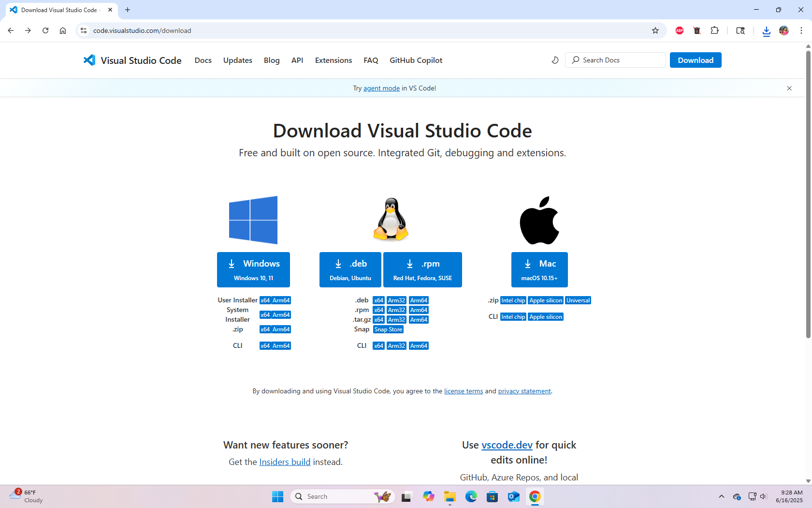Viewport: 812px width, 508px height.
Task: Click the browser Back arrow
Action: click(x=11, y=30)
